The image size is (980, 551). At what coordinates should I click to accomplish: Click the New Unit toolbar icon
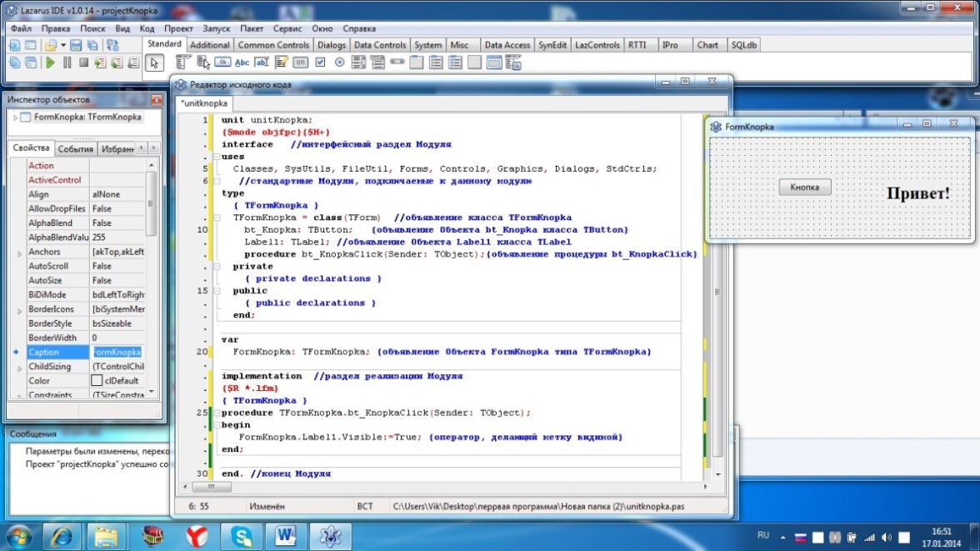click(x=14, y=45)
